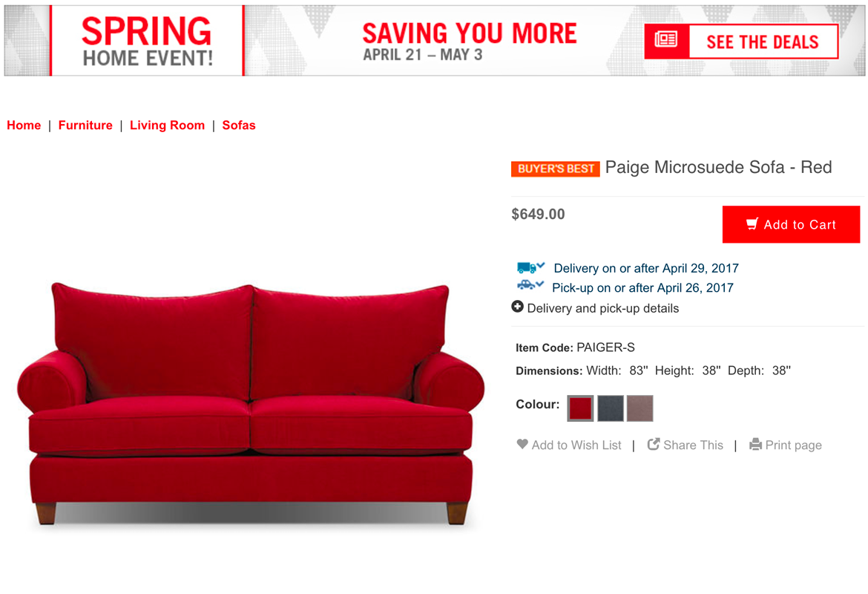
Task: Open the Spring Home Event banner logo
Action: tap(147, 40)
